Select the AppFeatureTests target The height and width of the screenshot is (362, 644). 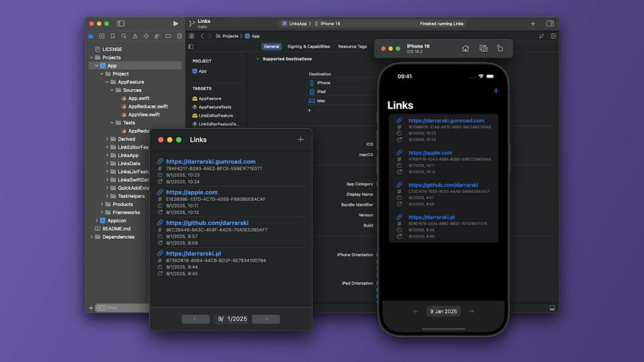point(215,107)
